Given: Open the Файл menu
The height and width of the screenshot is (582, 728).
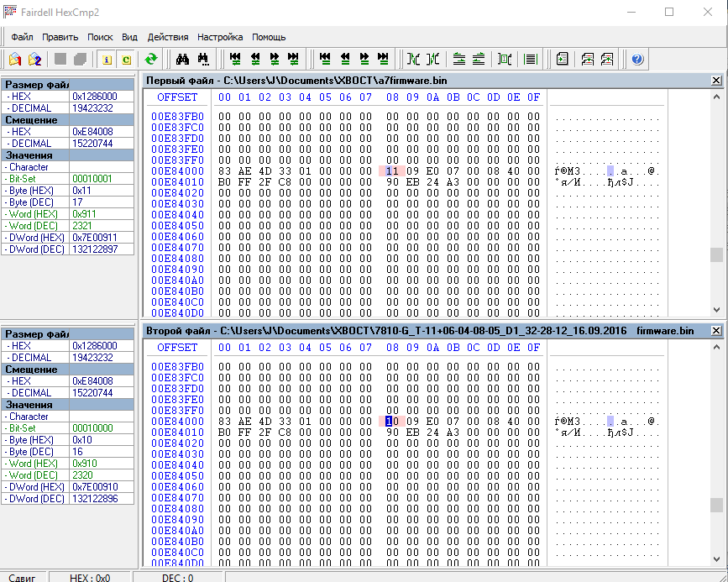Looking at the screenshot, I should pos(23,37).
